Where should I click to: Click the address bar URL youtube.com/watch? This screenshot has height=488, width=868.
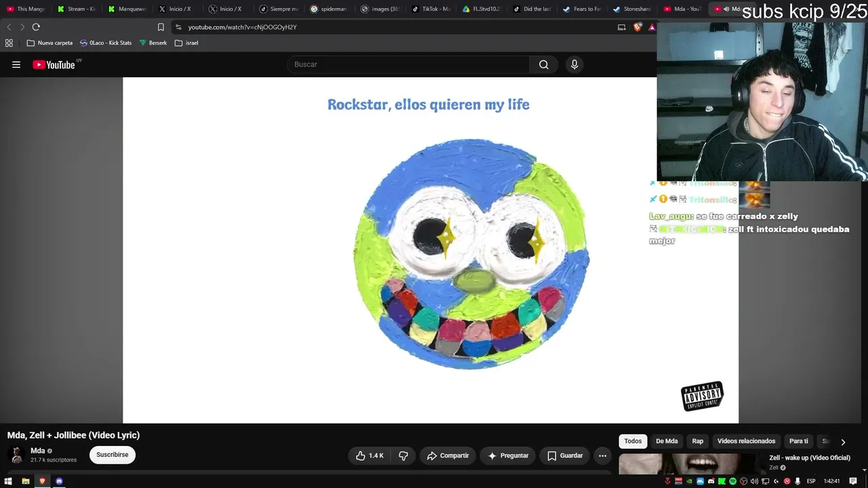pos(242,27)
